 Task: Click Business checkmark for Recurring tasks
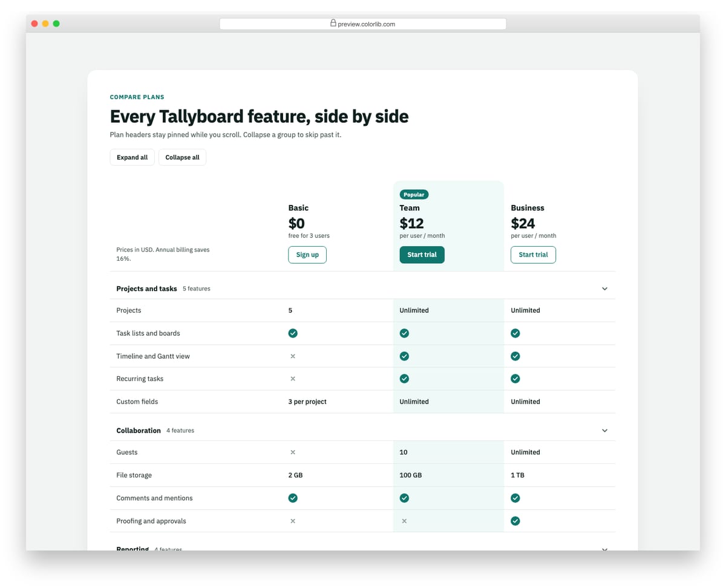515,379
